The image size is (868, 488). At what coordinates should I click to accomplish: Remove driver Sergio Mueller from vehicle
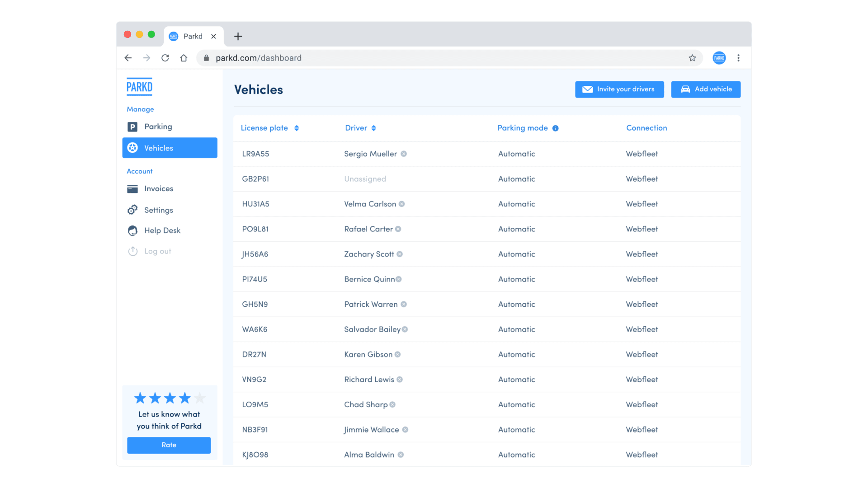click(404, 154)
